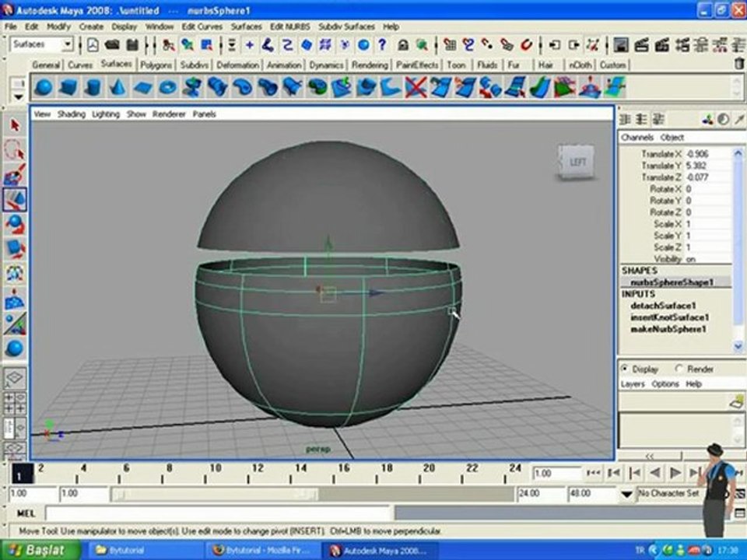Select the Render radio button
This screenshot has height=560, width=747.
click(679, 369)
